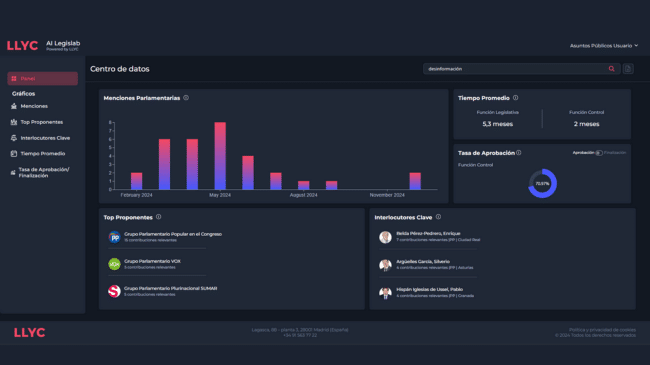Click the document export icon beside search
This screenshot has height=365, width=650.
[628, 69]
